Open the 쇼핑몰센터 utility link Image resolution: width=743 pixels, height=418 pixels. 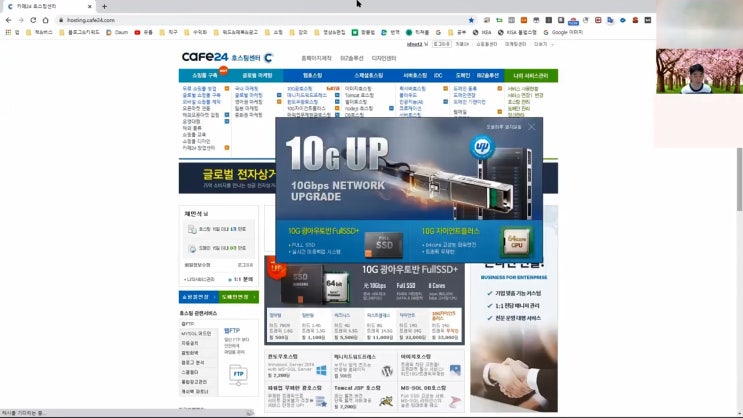487,44
